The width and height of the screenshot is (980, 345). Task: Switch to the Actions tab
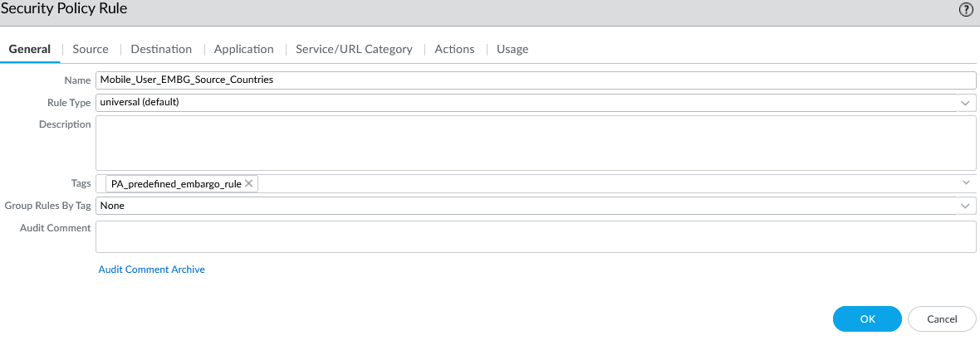coord(454,49)
